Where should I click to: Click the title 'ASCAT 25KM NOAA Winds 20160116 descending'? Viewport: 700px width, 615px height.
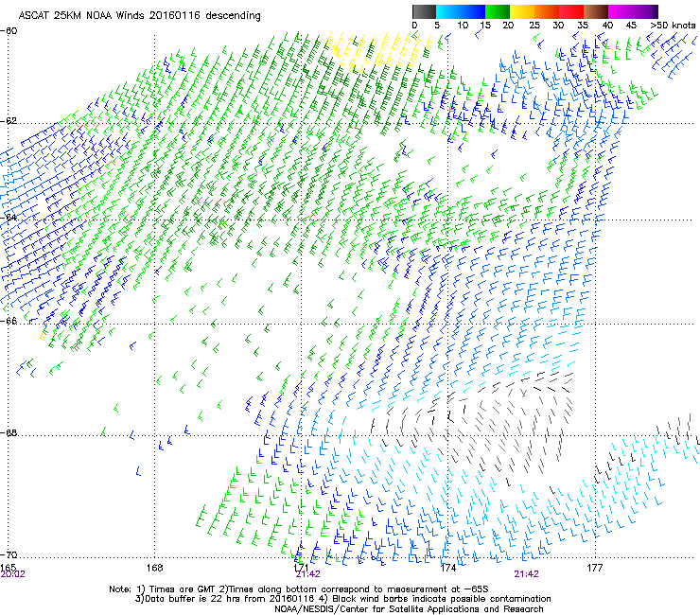139,15
